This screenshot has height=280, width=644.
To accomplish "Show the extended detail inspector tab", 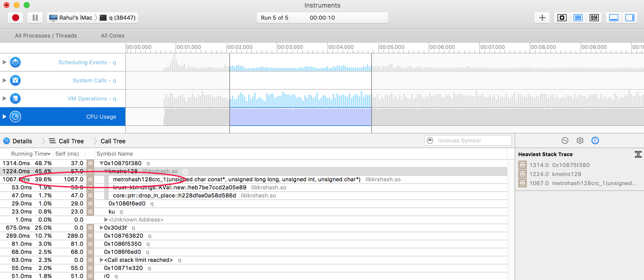I will [595, 141].
